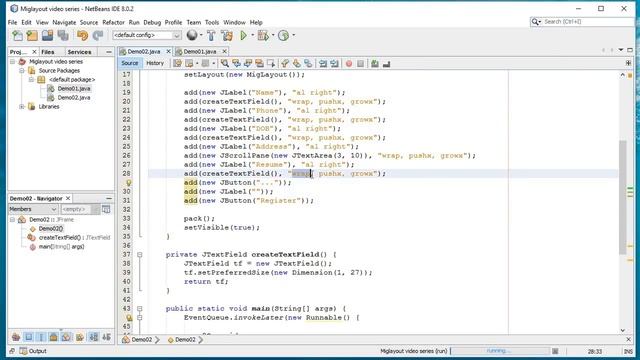Toggle Show Fields in Navigator
Screen dimensions: 640x360
(29, 337)
